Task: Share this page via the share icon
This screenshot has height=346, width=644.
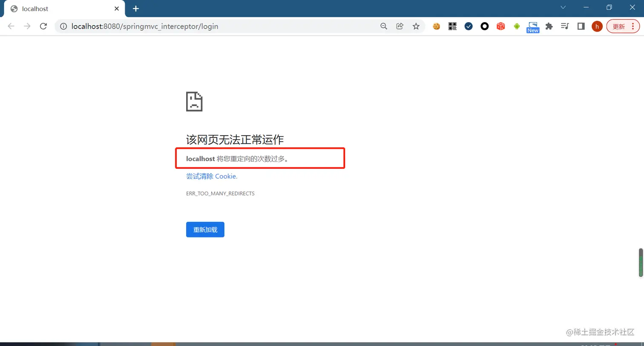Action: click(400, 26)
